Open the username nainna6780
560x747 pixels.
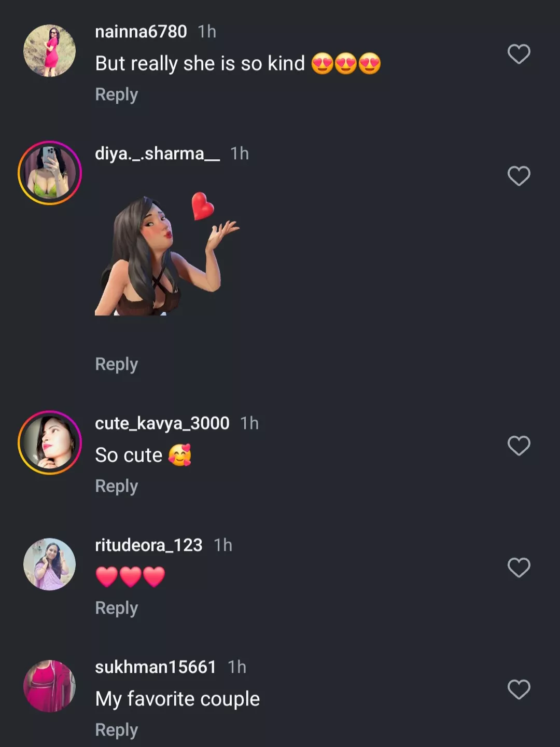point(141,32)
